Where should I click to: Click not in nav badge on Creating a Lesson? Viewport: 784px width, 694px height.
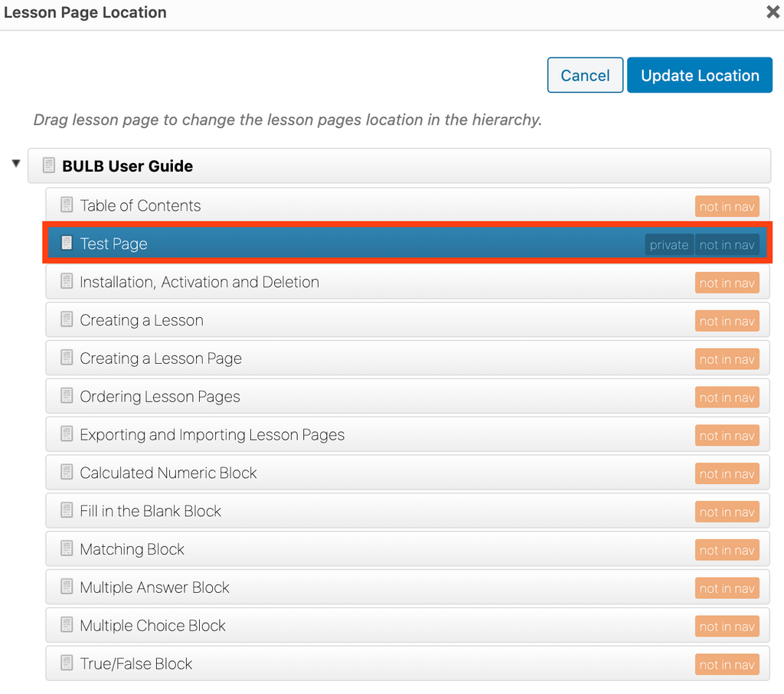[x=727, y=321]
